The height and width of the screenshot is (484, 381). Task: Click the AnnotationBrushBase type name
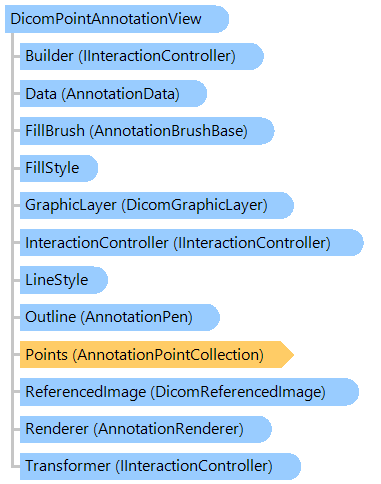pos(168,131)
